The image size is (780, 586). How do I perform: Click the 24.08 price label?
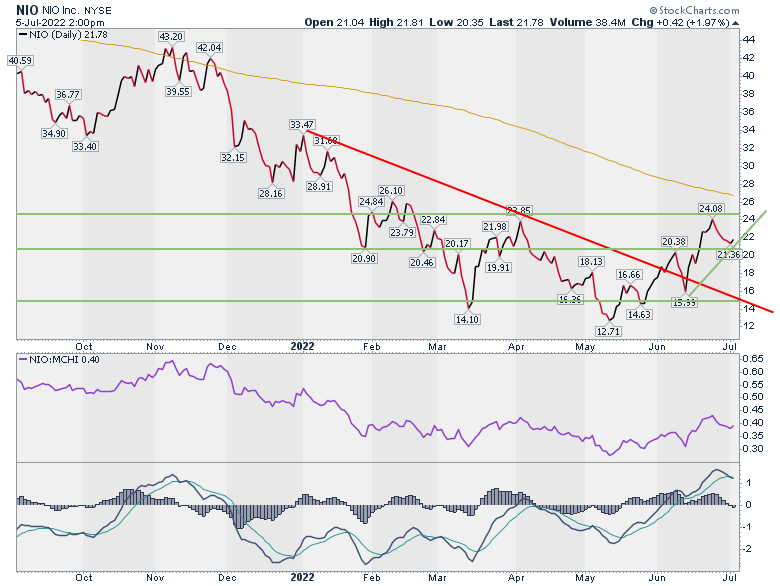[711, 209]
